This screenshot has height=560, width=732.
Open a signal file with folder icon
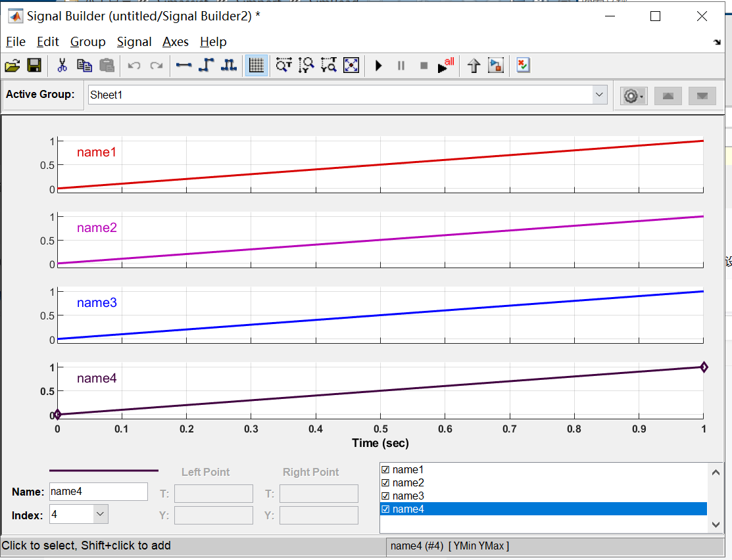point(12,65)
